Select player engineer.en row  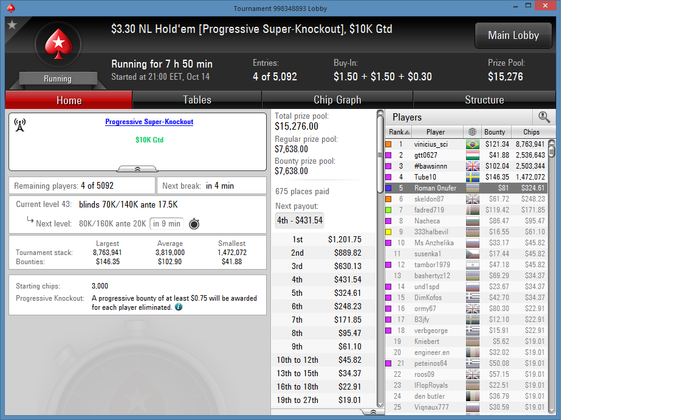pyautogui.click(x=466, y=352)
